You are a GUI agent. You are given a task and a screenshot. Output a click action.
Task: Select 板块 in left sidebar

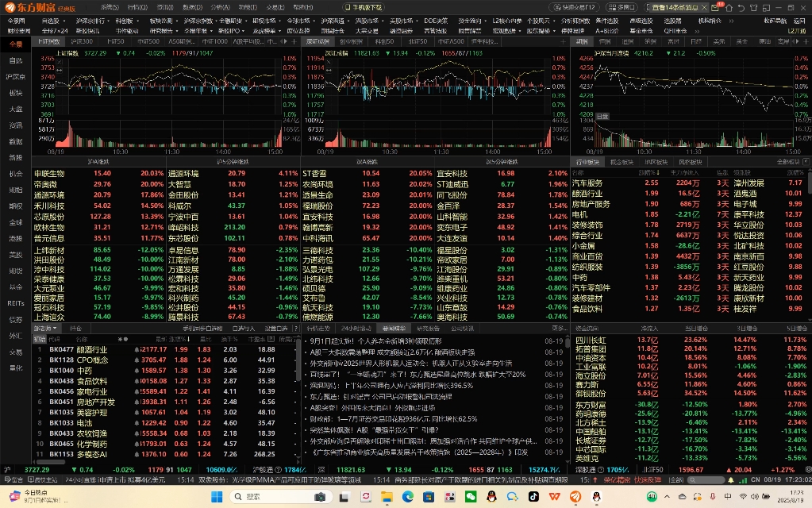point(16,93)
